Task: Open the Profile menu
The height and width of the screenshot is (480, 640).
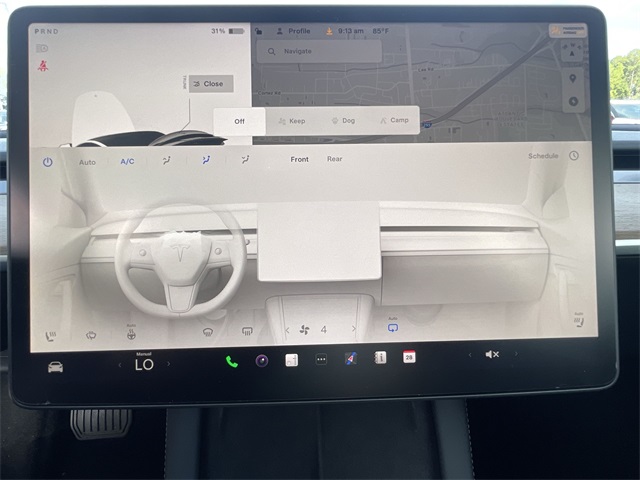Action: click(293, 31)
